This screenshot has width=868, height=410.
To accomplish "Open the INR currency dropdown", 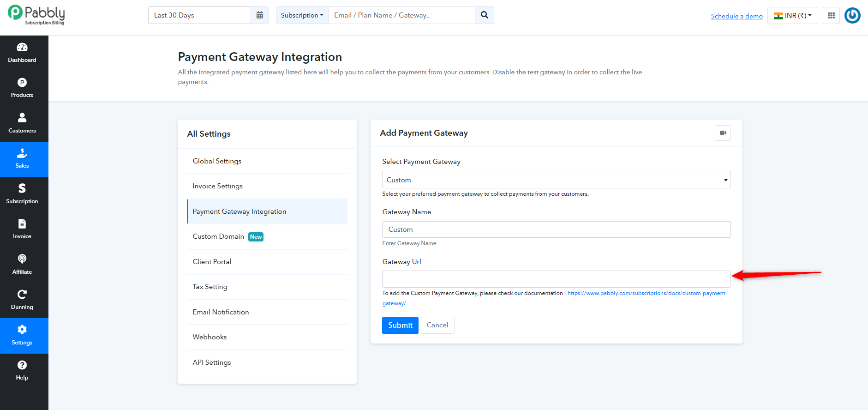I will pyautogui.click(x=792, y=16).
